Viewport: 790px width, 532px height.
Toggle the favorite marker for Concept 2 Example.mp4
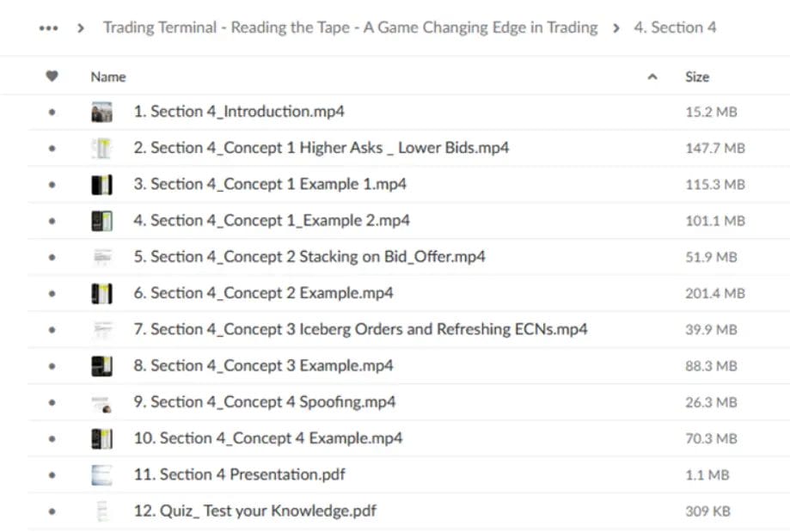52,292
